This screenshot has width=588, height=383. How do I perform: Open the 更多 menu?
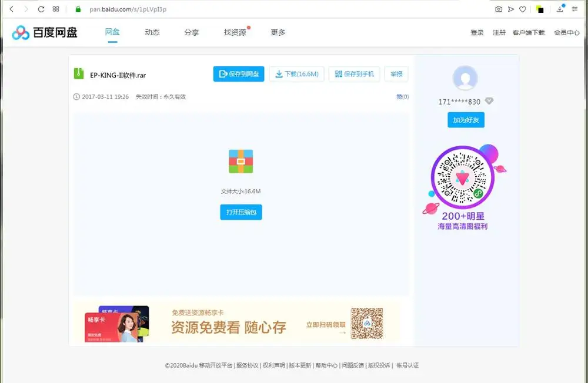tap(278, 32)
